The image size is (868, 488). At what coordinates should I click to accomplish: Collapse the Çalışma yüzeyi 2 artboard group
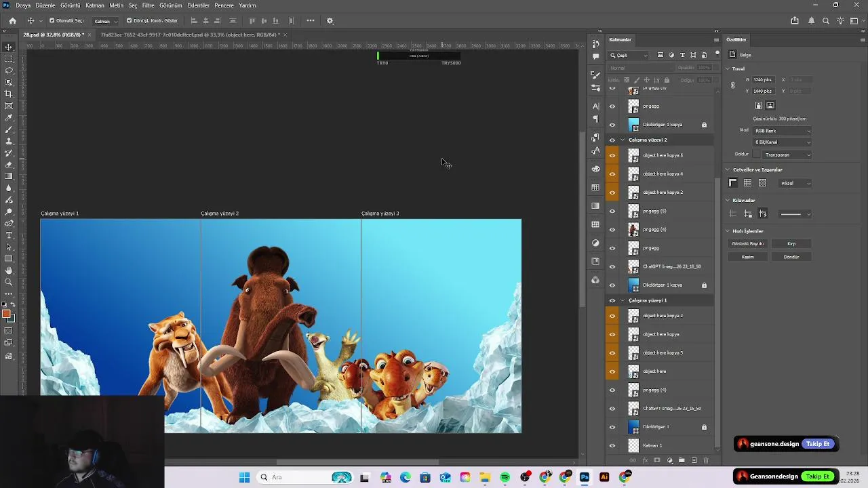click(623, 140)
